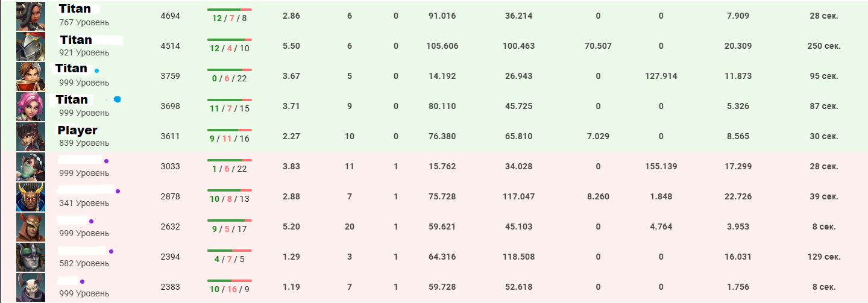The width and height of the screenshot is (868, 303).
Task: Click the 155.139 healing value cell
Action: [661, 166]
